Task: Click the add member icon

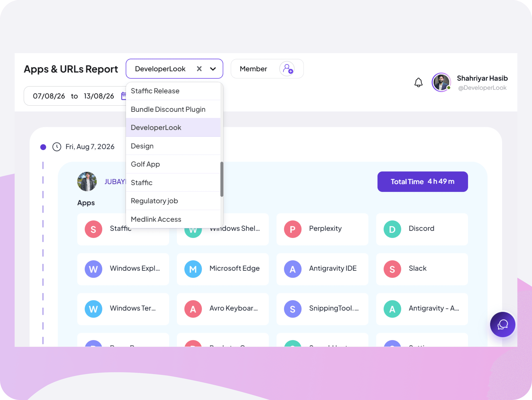Action: click(x=287, y=69)
